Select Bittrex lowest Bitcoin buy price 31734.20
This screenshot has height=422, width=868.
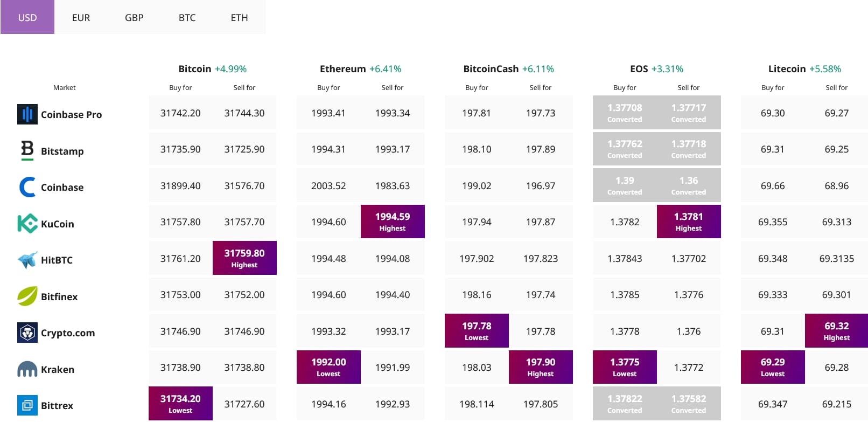pyautogui.click(x=180, y=403)
